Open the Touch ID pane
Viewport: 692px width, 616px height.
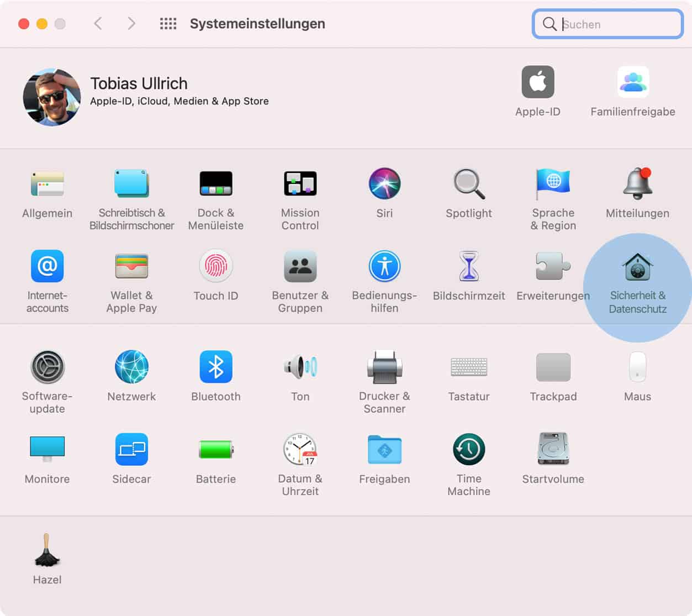click(x=216, y=266)
